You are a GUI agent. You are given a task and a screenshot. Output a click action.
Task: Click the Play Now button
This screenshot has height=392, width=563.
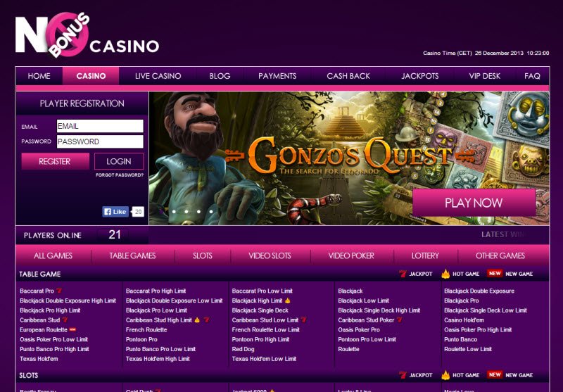pyautogui.click(x=474, y=203)
